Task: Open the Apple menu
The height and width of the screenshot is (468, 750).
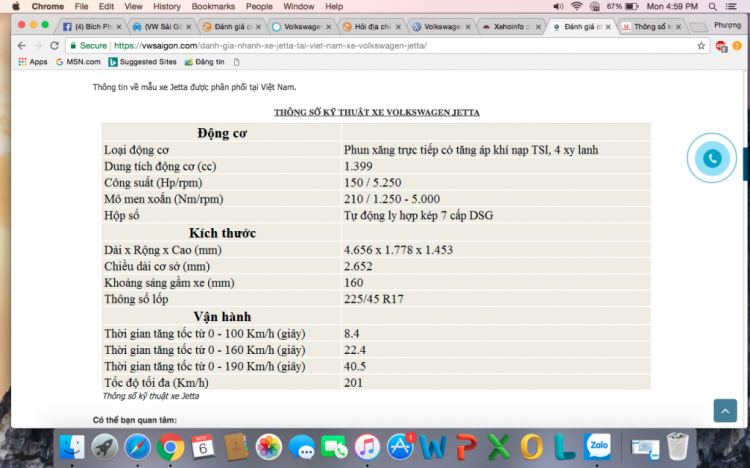Action: (x=16, y=7)
